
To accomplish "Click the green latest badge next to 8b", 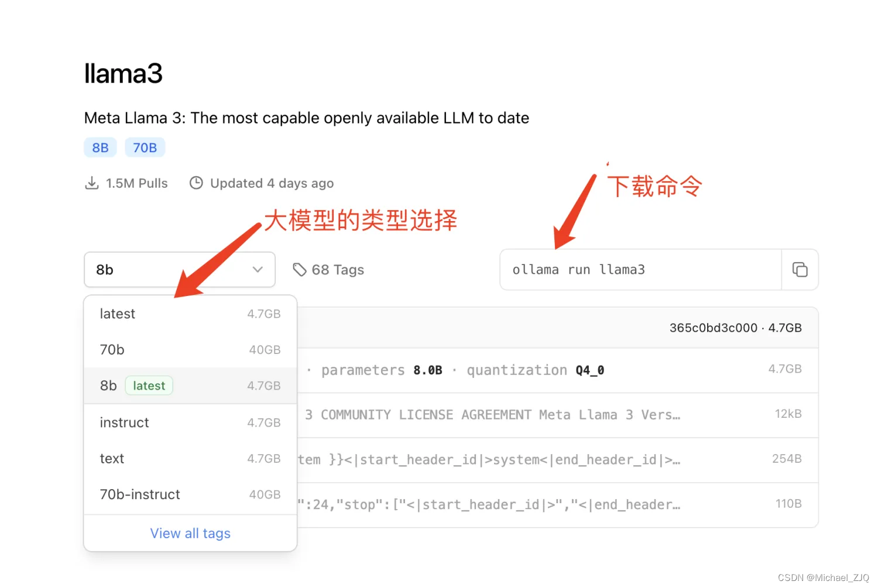I will 149,386.
